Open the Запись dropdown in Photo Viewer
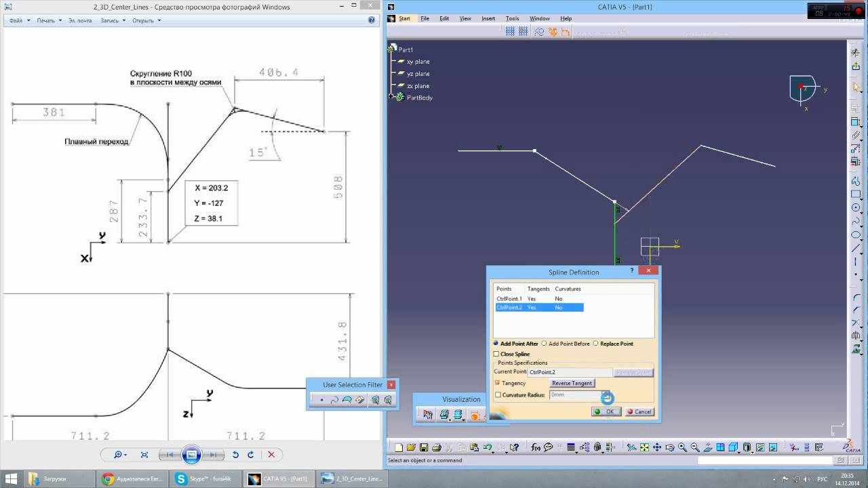Viewport: 868px width, 488px height. click(113, 20)
